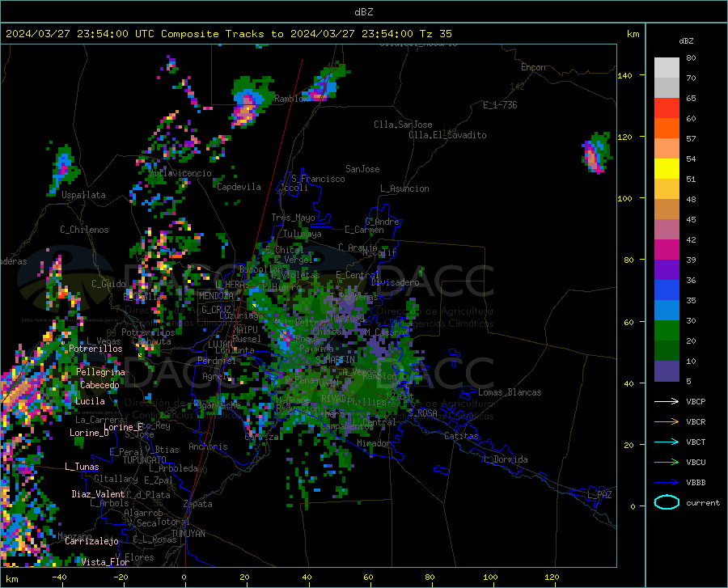The image size is (728, 588).
Task: Click the blue VBBB arrow in the legend
Action: (x=667, y=483)
